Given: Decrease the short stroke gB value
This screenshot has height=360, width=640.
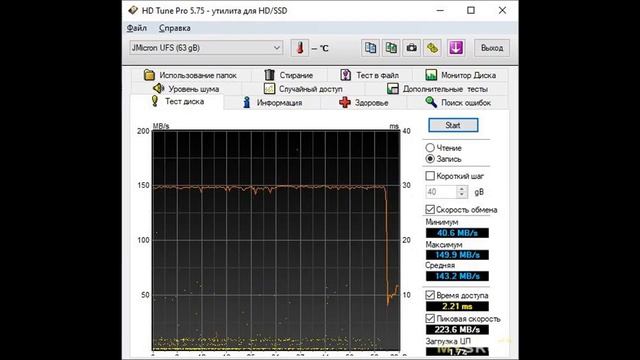Looking at the screenshot, I should click(x=462, y=195).
